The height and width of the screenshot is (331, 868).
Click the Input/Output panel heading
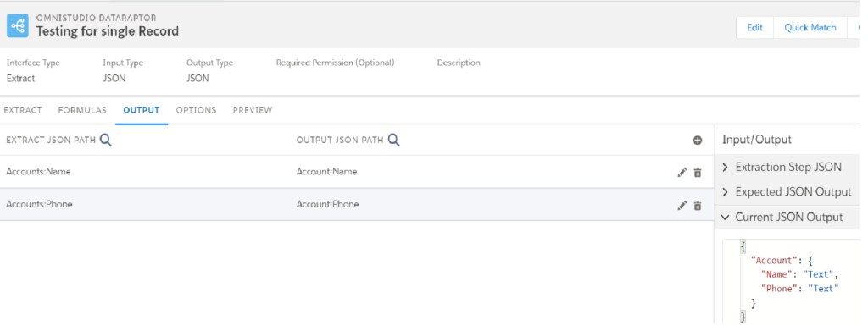757,140
